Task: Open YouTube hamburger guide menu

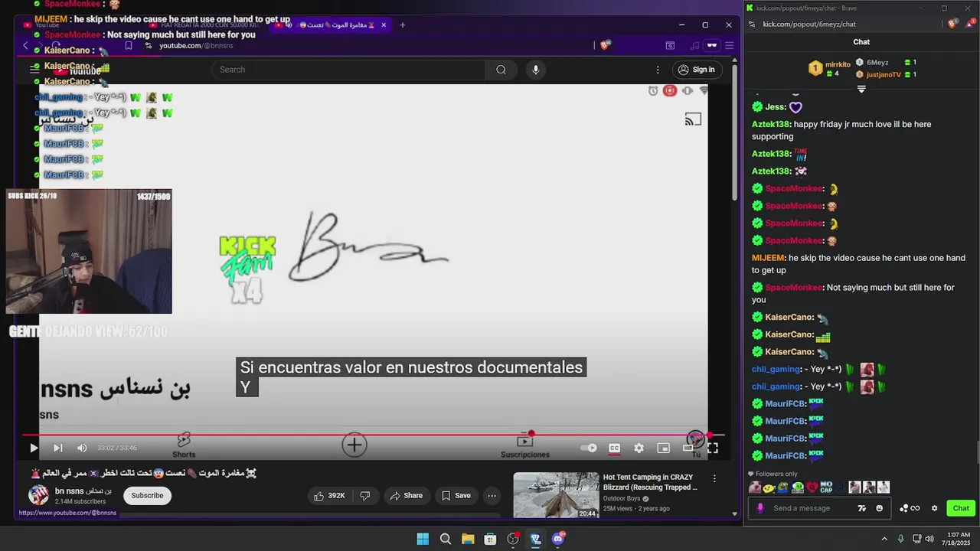Action: [x=34, y=70]
